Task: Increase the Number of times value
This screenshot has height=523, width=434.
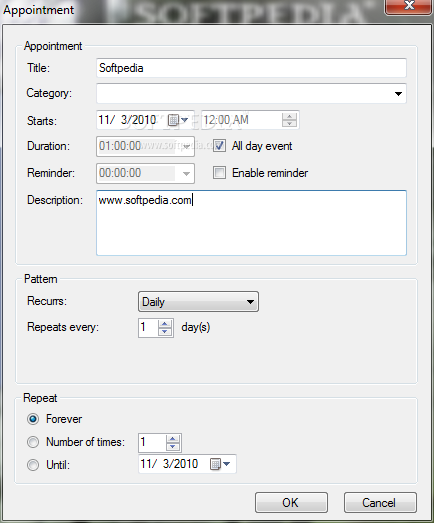Action: coord(173,439)
